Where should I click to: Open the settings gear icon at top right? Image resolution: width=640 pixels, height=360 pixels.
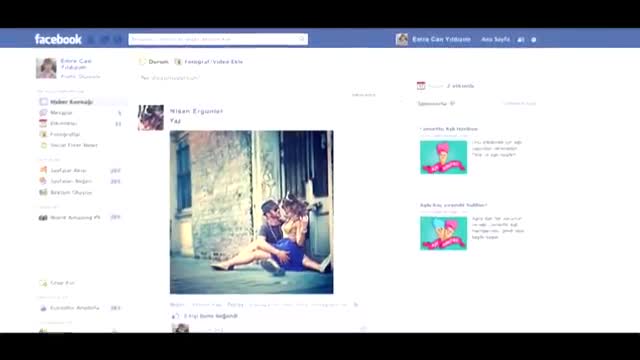(x=533, y=40)
